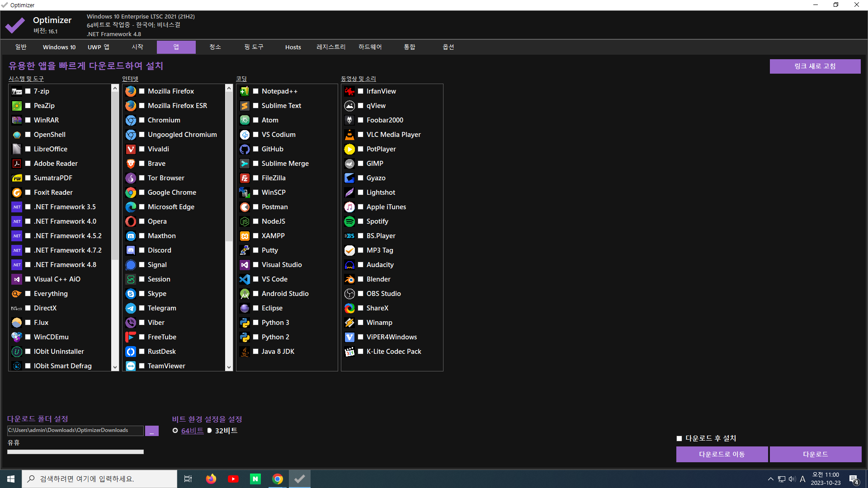Image resolution: width=868 pixels, height=488 pixels.
Task: Open the 청소 tab
Action: coord(215,47)
